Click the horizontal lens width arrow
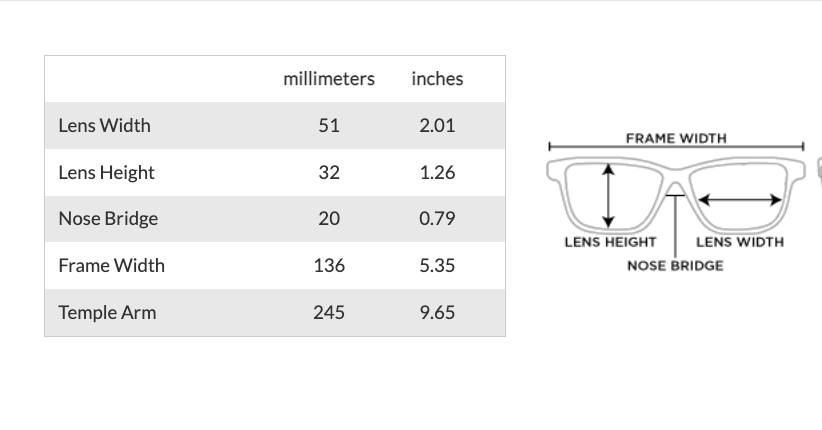 (x=740, y=200)
